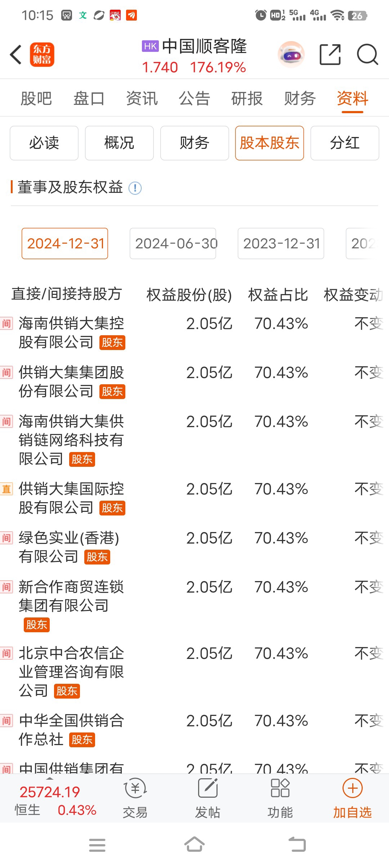389x868 pixels.
Task: Open the Eastmoney logo home icon
Action: pyautogui.click(x=42, y=55)
